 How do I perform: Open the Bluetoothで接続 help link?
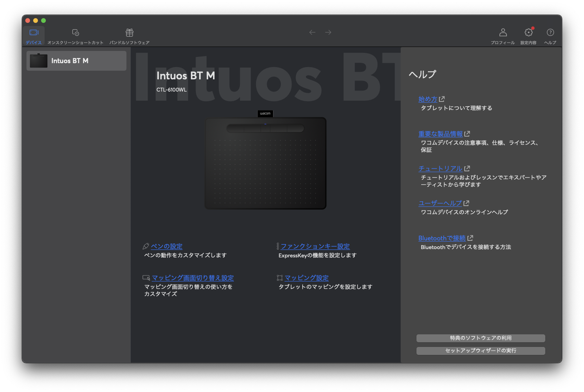(x=442, y=238)
